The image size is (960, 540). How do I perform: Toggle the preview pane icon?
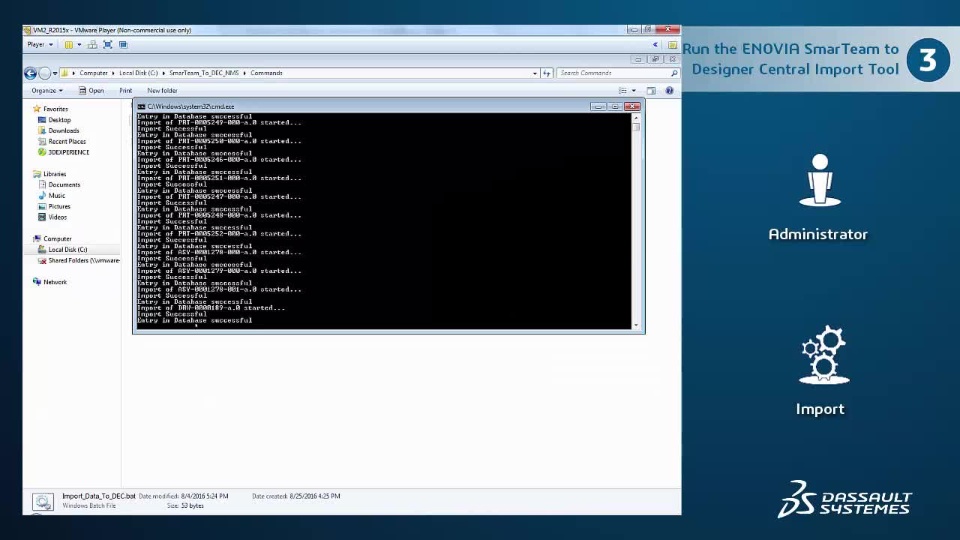(651, 91)
